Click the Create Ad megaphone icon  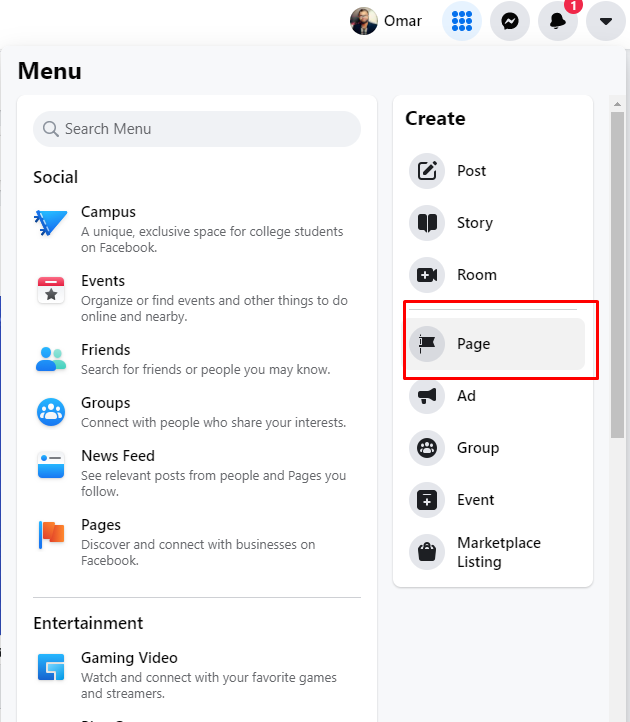(x=427, y=396)
